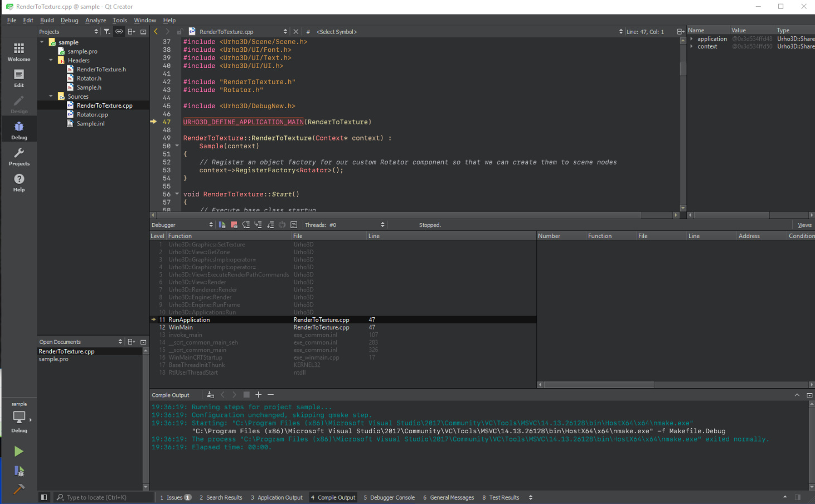
Task: Collapse the Headers folder
Action: coord(51,60)
